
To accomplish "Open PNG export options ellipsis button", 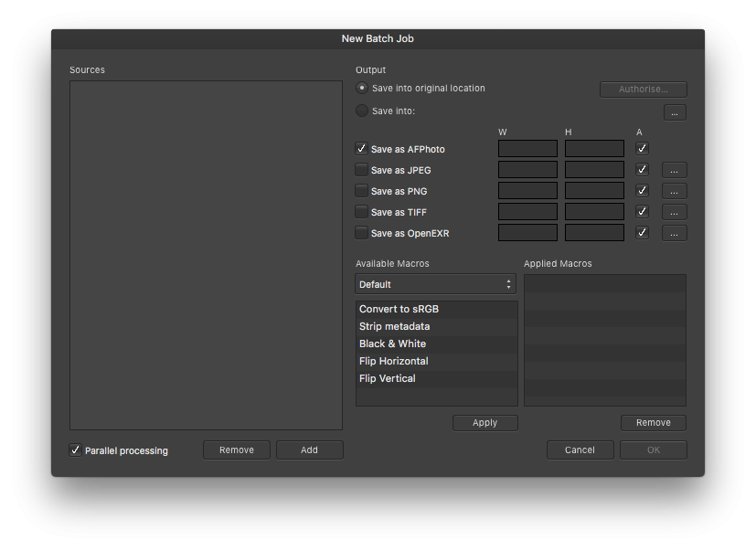I will coord(674,190).
